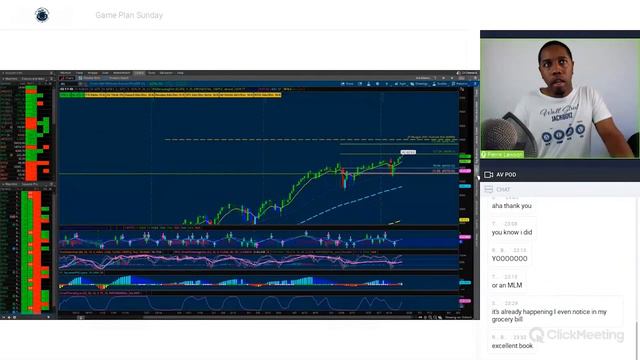Click the OnDemand button
This screenshot has height=360, width=640.
click(467, 73)
